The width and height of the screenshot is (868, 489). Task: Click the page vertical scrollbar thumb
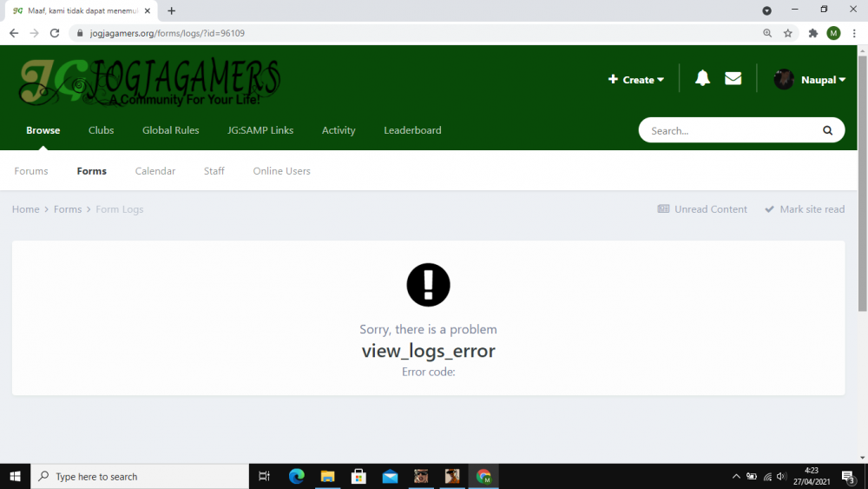863,182
